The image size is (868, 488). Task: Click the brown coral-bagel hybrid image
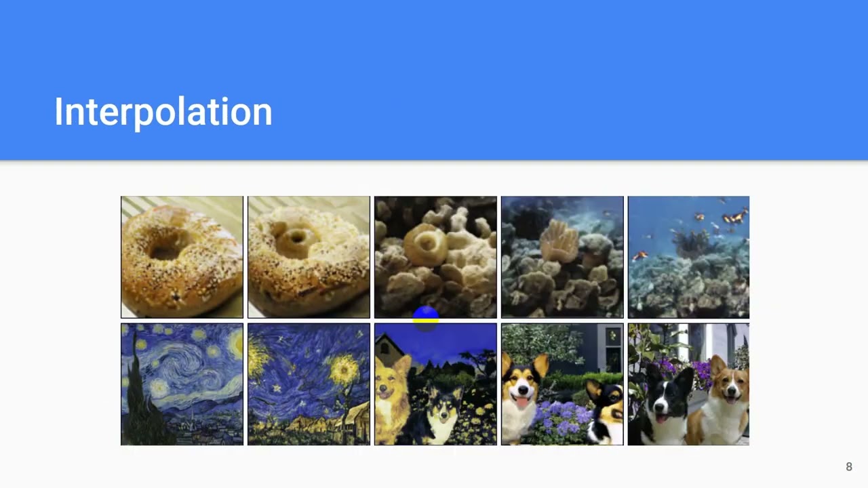point(435,257)
